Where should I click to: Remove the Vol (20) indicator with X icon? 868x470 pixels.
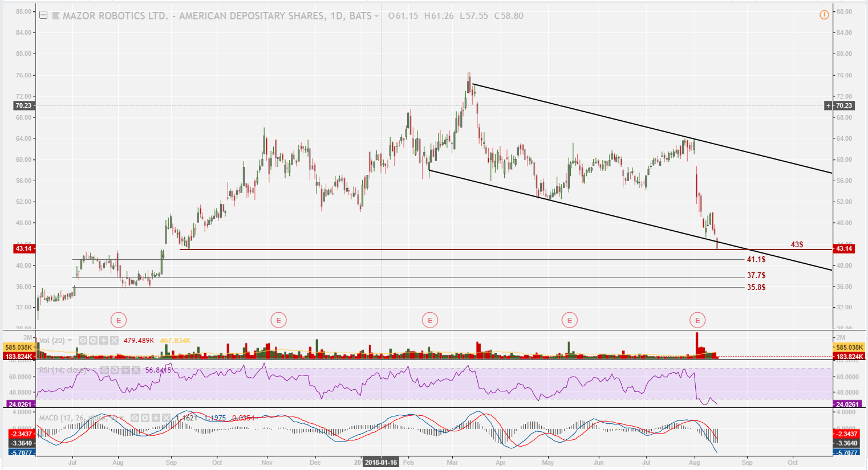[x=114, y=340]
